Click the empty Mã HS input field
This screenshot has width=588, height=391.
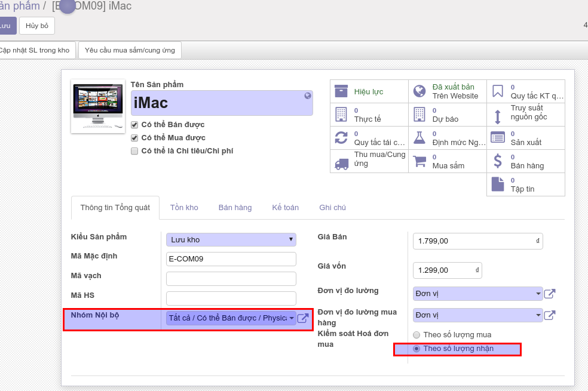pyautogui.click(x=231, y=298)
